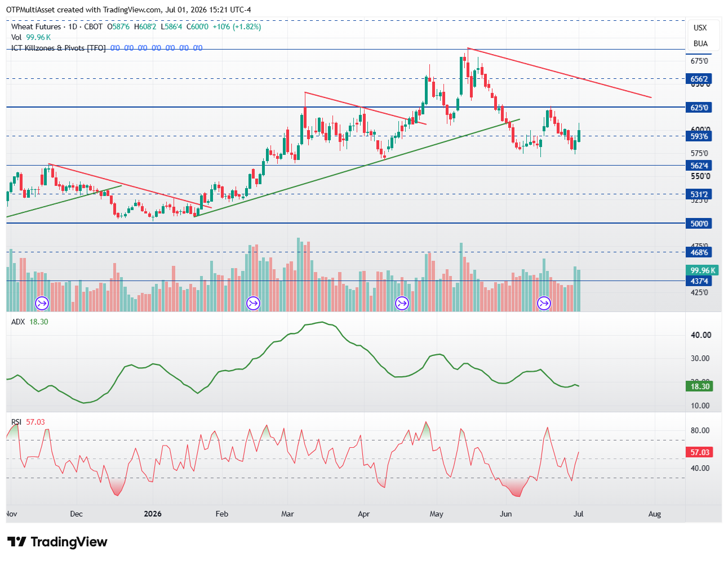Click the November contract rollover marker icon
728x561 pixels.
[x=42, y=304]
